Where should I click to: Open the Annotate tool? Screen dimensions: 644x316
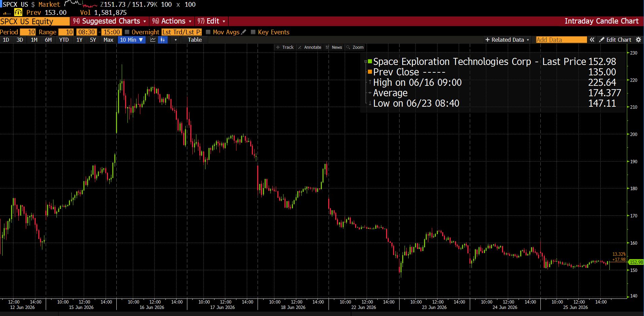309,47
